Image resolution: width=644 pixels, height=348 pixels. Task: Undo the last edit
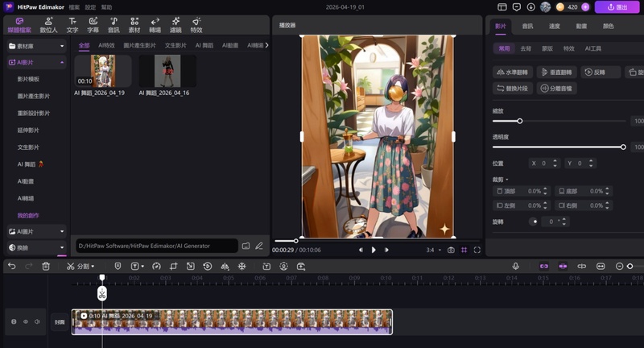[x=12, y=267]
